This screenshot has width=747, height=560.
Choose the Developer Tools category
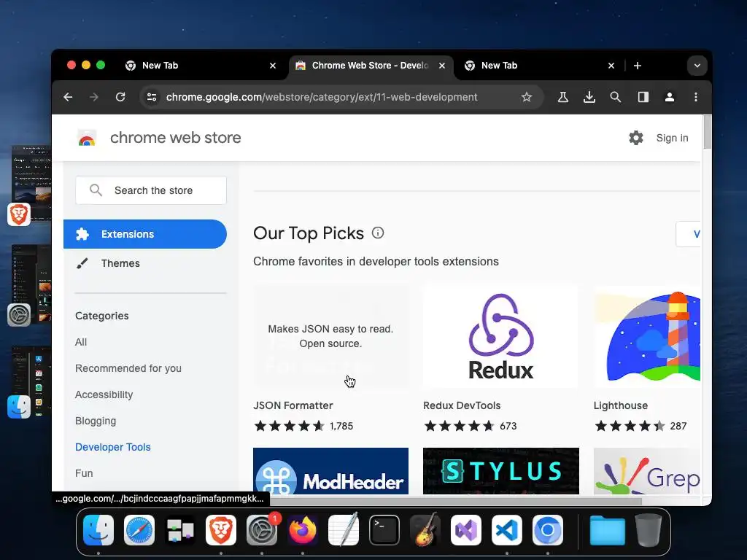(113, 447)
